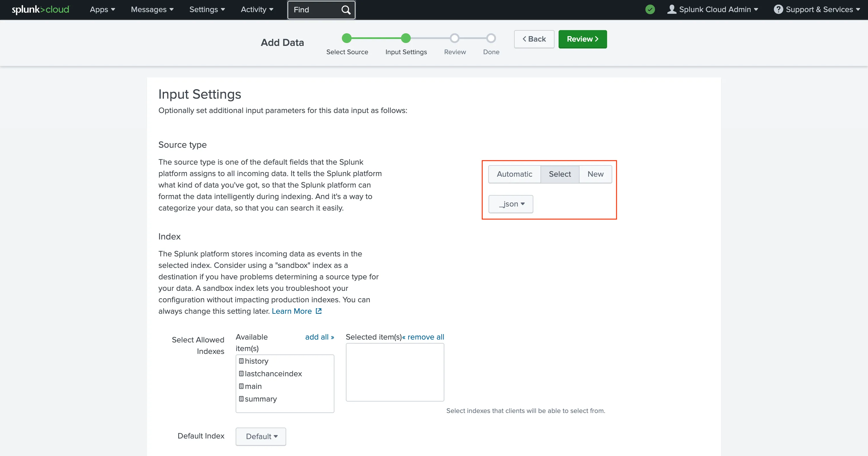Image resolution: width=868 pixels, height=456 pixels.
Task: Click the Splunk Cloud Admin user icon
Action: 672,9
